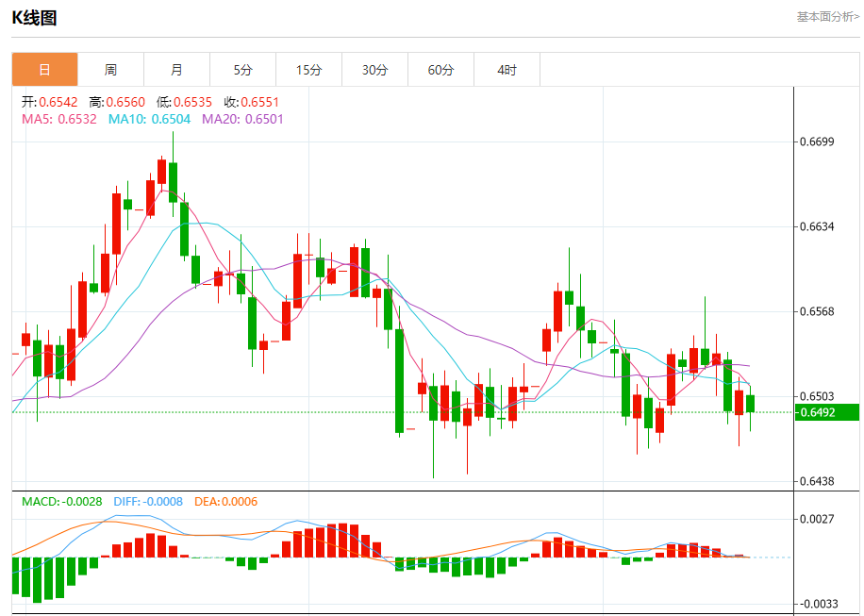
Task: Switch to the 4时 interval tab
Action: point(507,70)
